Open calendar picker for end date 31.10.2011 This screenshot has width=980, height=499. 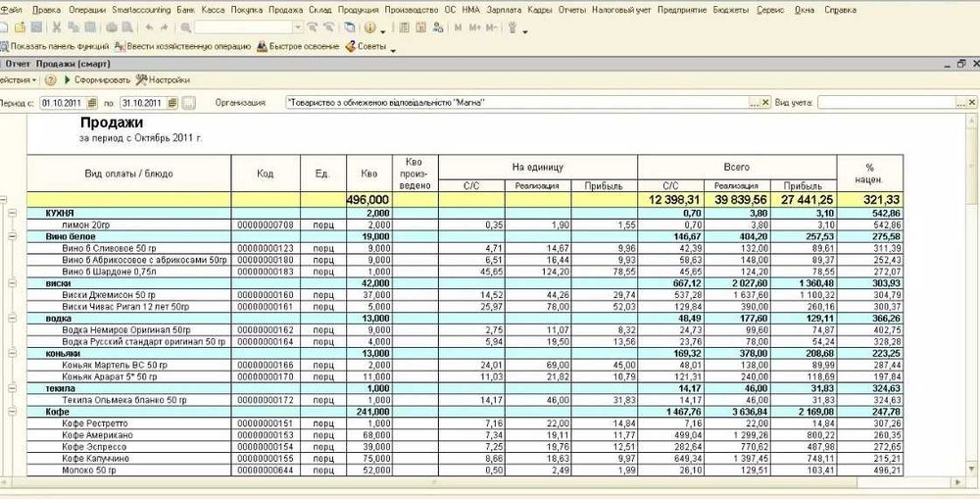point(173,103)
